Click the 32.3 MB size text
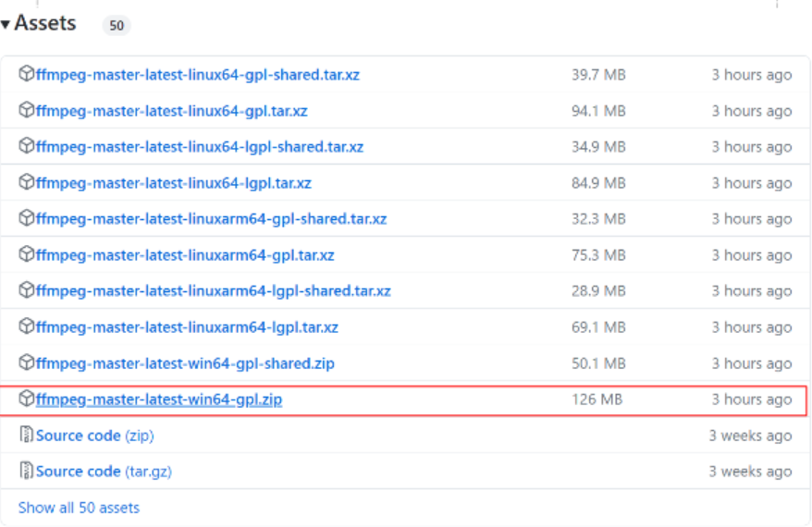Image resolution: width=812 pixels, height=527 pixels. click(x=598, y=219)
